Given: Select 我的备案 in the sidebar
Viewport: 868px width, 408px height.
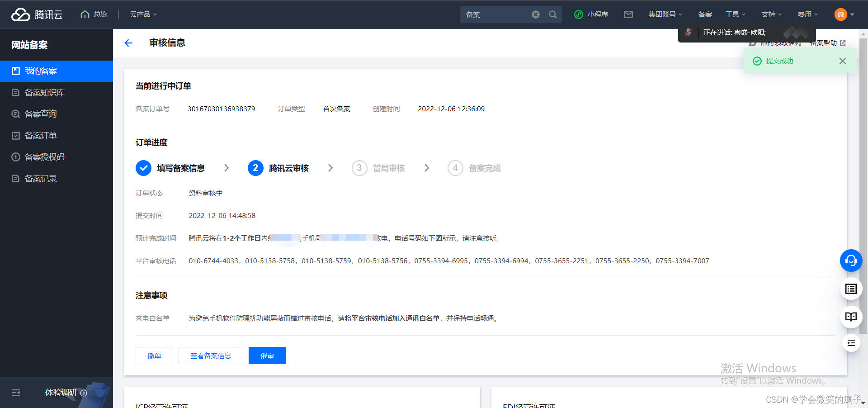Looking at the screenshot, I should (57, 71).
